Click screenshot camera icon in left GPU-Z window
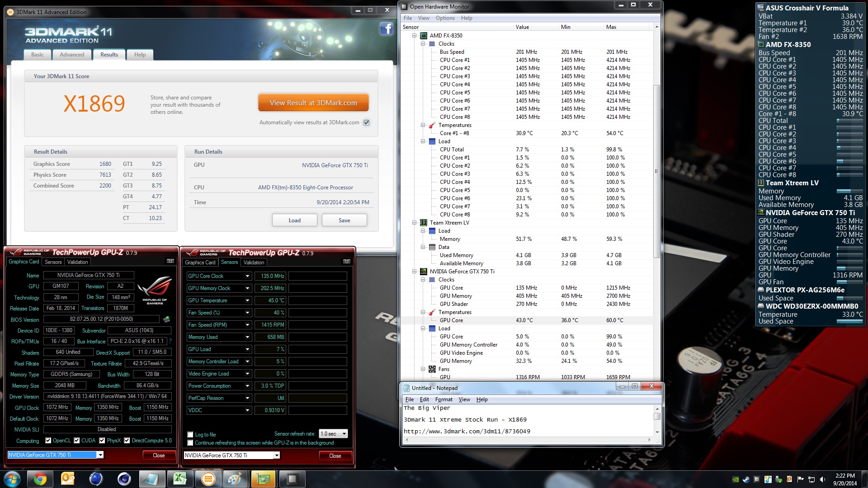This screenshot has height=488, width=868. [x=170, y=261]
